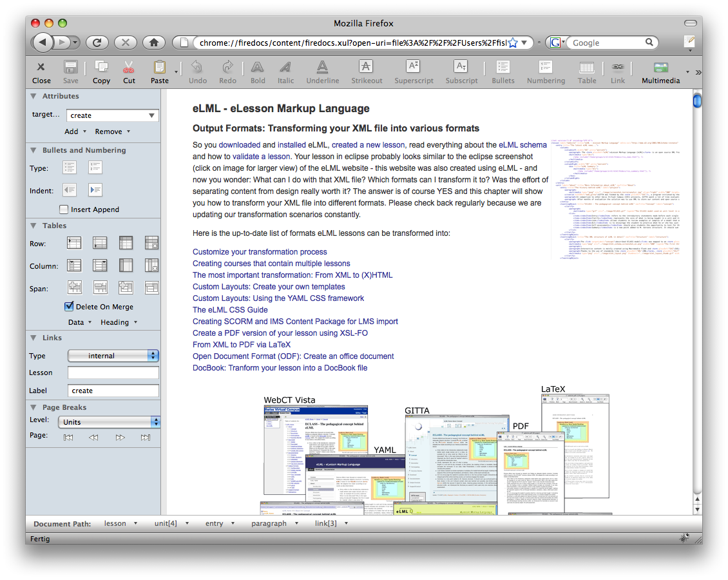
Task: Click the Close toolbar icon
Action: click(x=41, y=67)
